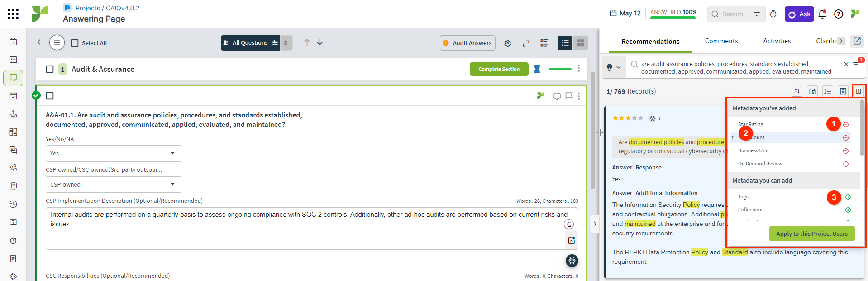868x281 pixels.
Task: Expand the lightbulb search mode dropdown
Action: pos(614,67)
